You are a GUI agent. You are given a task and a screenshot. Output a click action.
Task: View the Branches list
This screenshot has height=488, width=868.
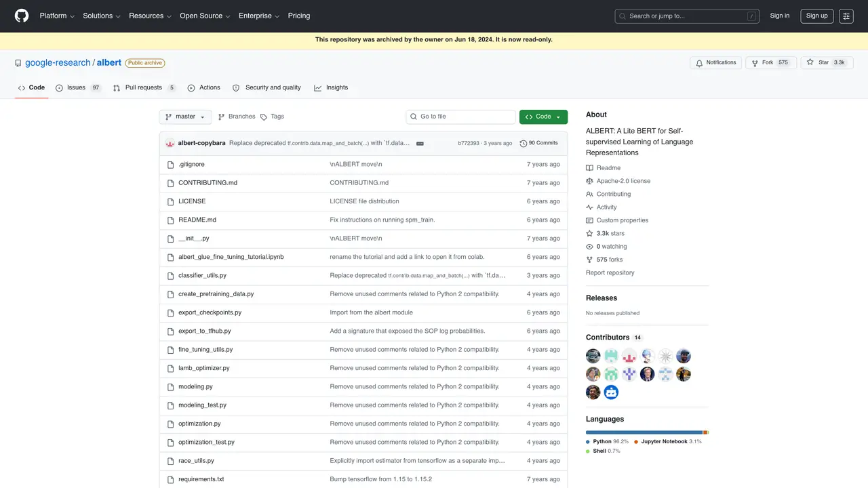pos(237,117)
